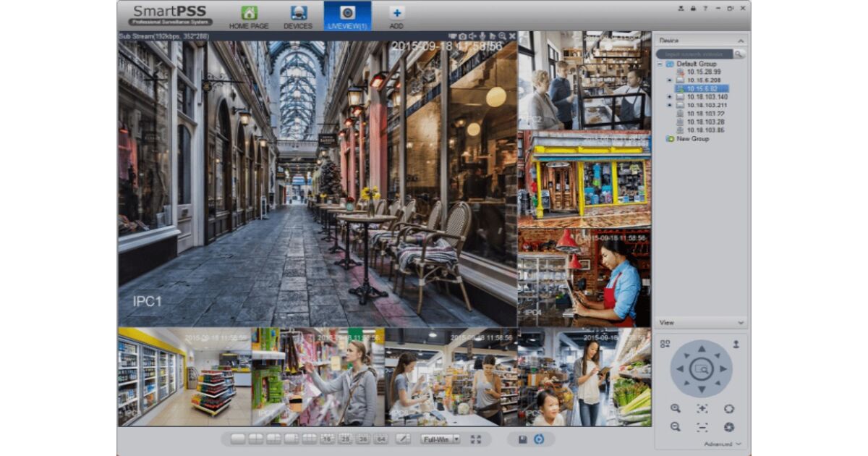Switch to the DEVICES tab
Screen dimensions: 868x456
298,17
